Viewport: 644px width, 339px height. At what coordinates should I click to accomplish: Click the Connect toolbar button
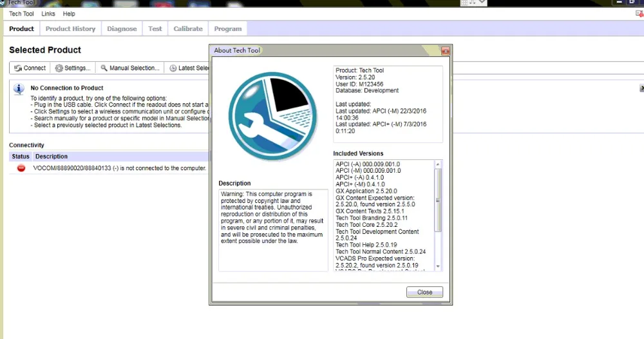[x=30, y=68]
